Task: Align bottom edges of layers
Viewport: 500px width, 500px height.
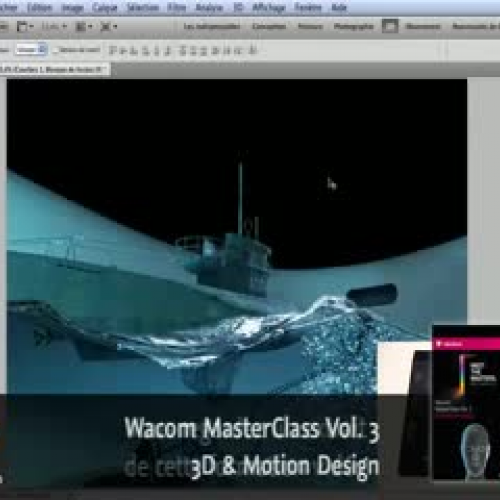Action: (x=135, y=50)
